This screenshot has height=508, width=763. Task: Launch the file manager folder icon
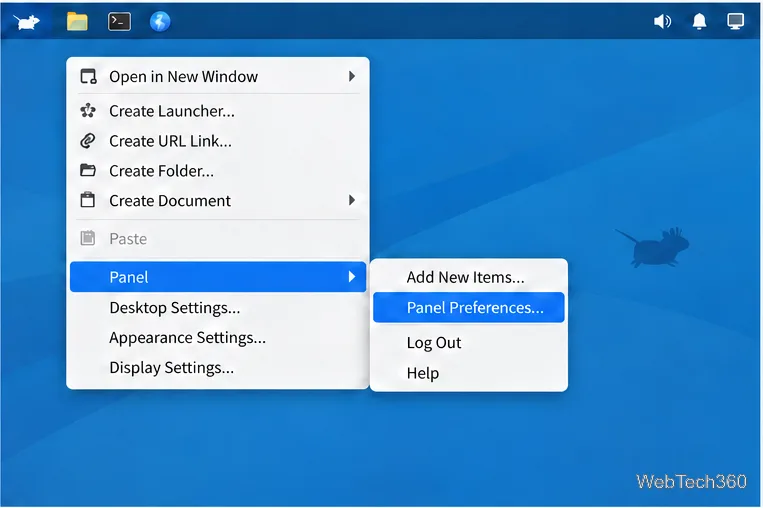coord(77,22)
